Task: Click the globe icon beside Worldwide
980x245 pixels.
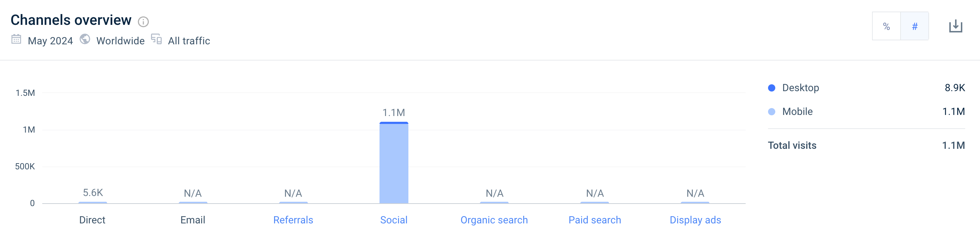Action: [85, 39]
